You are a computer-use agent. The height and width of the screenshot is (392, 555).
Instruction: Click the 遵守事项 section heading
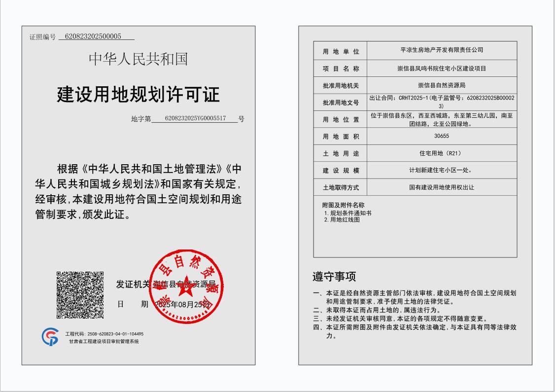(334, 277)
